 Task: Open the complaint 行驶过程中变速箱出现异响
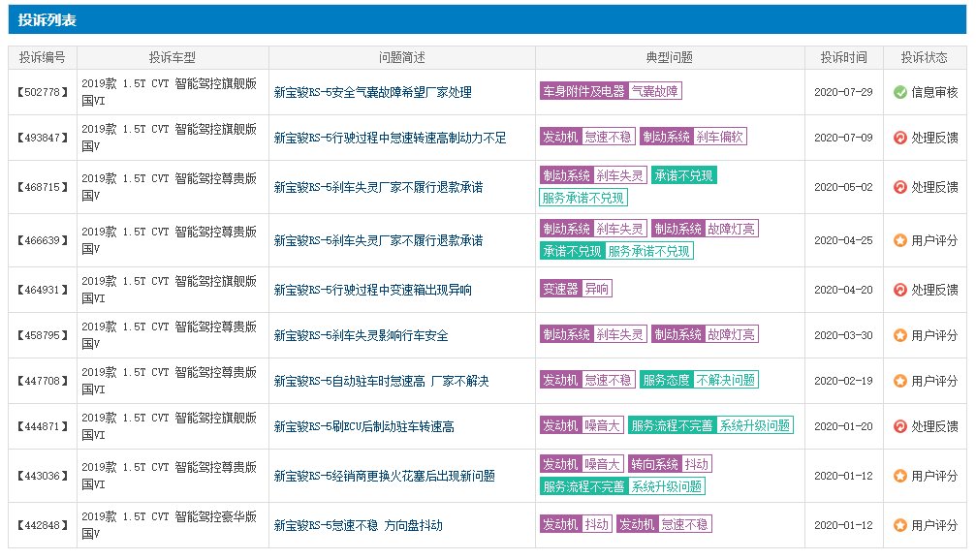(x=372, y=290)
